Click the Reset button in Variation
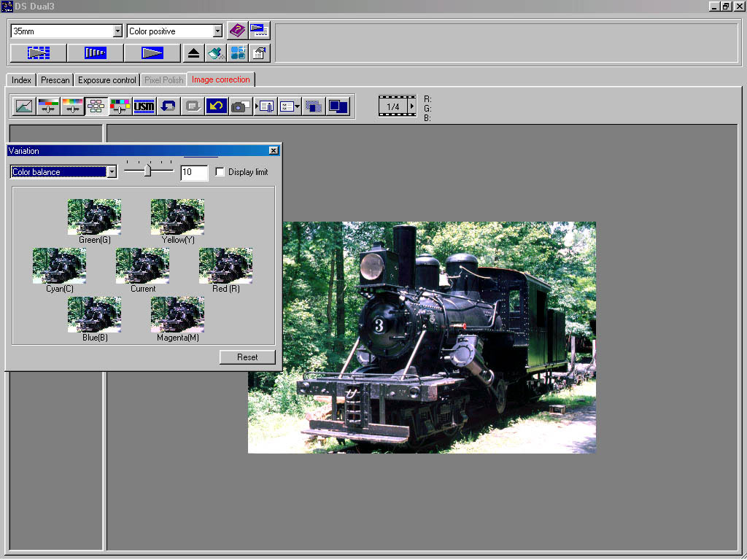This screenshot has width=747, height=560. pyautogui.click(x=247, y=357)
